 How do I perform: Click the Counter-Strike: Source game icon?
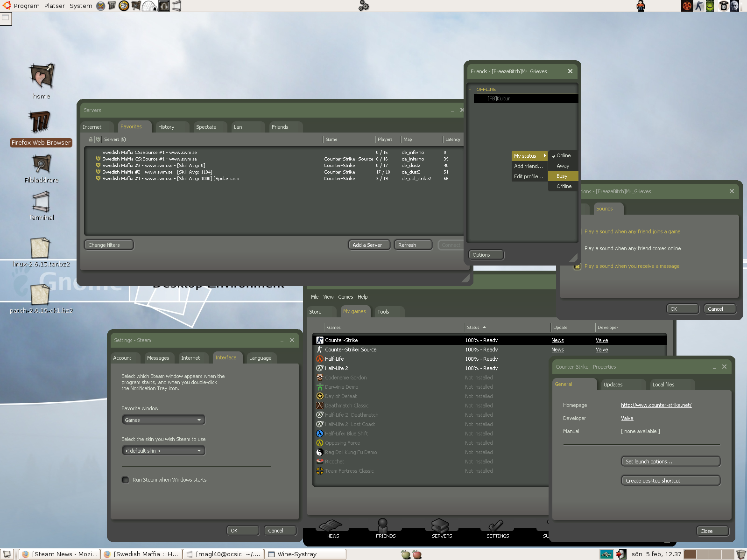pos(320,350)
